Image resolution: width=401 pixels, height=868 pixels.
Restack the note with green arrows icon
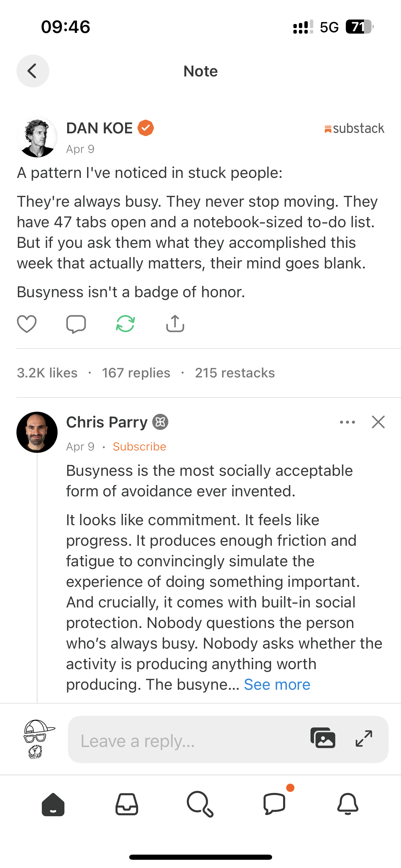pos(125,324)
